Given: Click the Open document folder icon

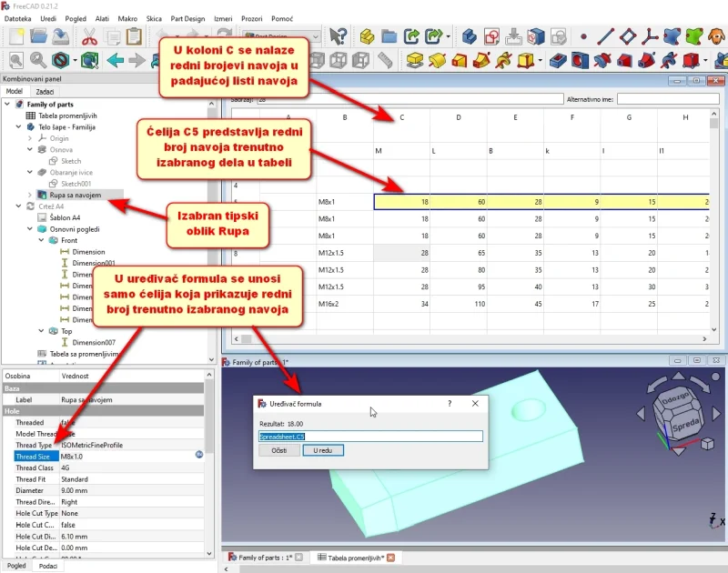Looking at the screenshot, I should click(x=39, y=37).
